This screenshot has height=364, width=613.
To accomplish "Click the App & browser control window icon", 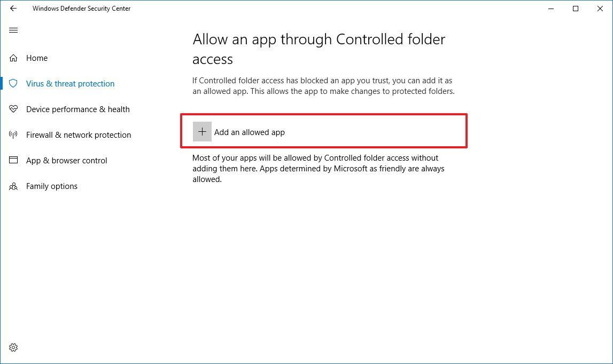I will (13, 161).
